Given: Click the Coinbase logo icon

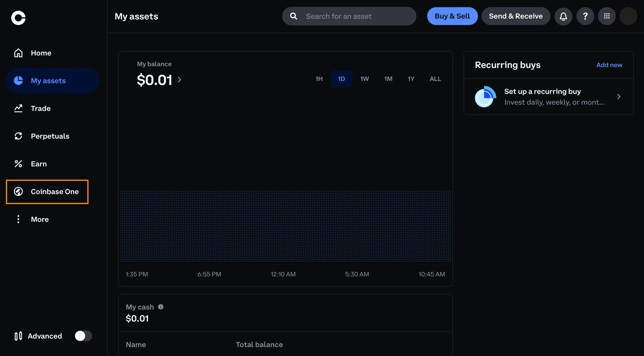Looking at the screenshot, I should click(x=18, y=17).
